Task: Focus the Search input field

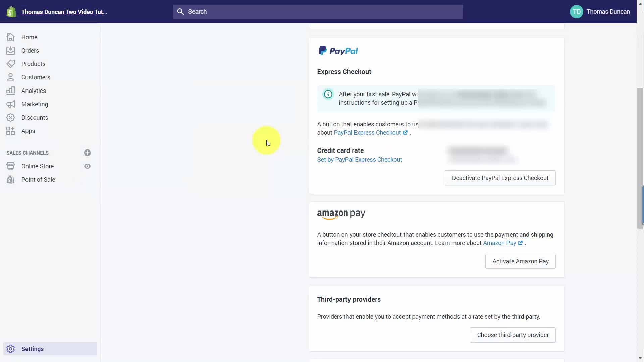Action: point(318,12)
